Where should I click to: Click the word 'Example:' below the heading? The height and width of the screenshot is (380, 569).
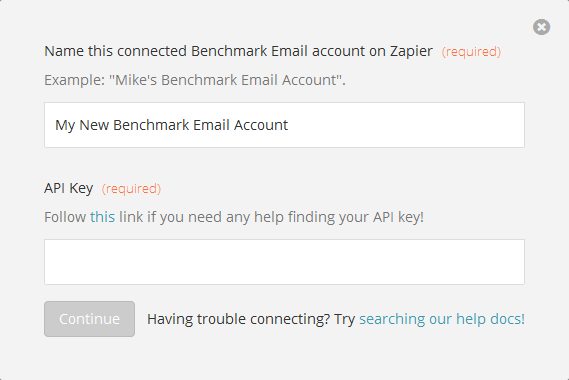(x=74, y=80)
